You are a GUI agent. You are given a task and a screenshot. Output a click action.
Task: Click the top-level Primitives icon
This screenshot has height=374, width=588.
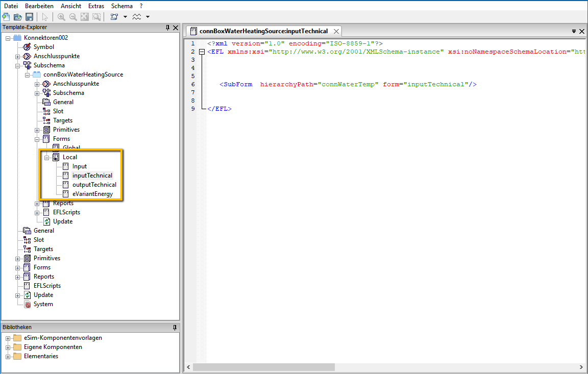pyautogui.click(x=27, y=258)
